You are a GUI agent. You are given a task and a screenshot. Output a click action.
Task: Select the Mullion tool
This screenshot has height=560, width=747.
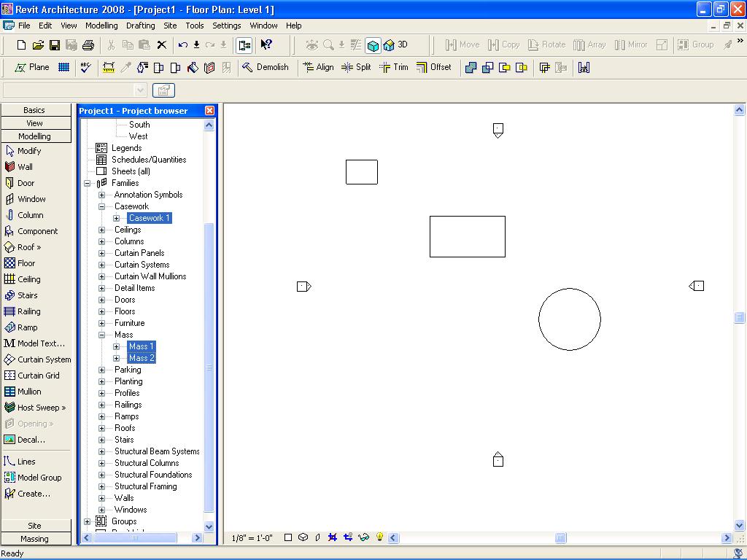[23, 392]
